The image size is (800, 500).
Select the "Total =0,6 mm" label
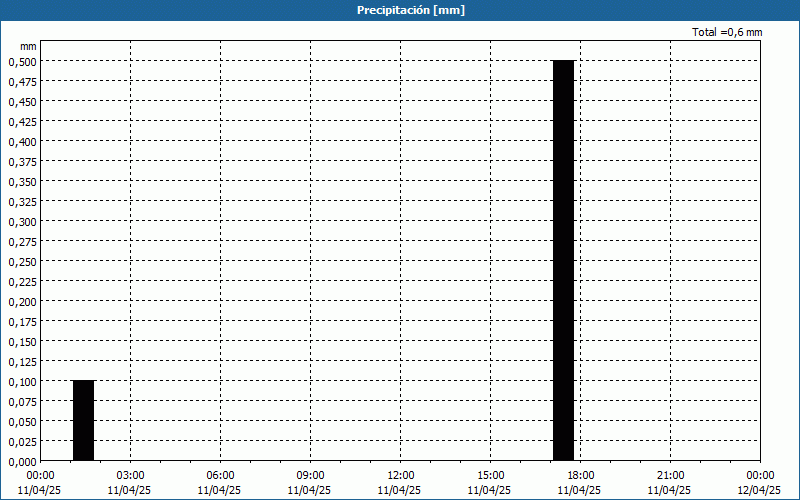point(727,32)
